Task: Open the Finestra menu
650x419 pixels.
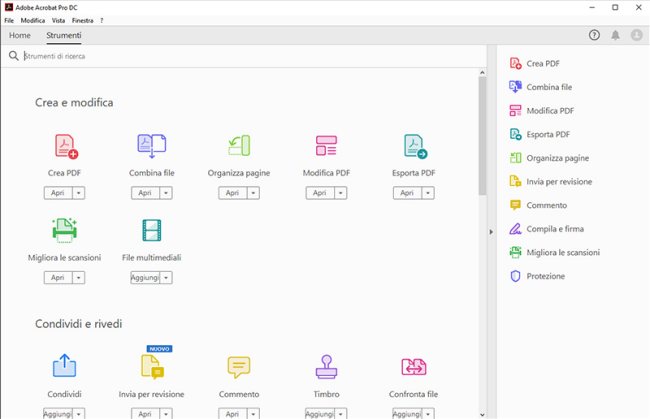Action: pos(82,20)
